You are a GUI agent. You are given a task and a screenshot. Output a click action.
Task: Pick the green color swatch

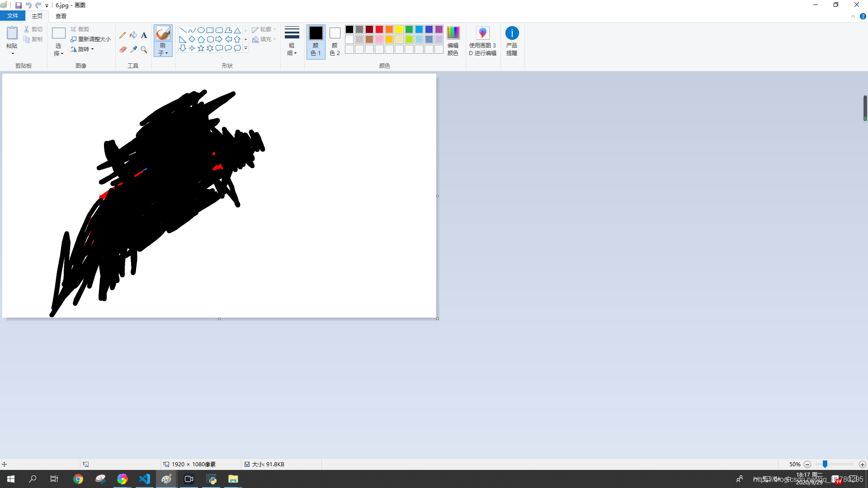[x=409, y=29]
